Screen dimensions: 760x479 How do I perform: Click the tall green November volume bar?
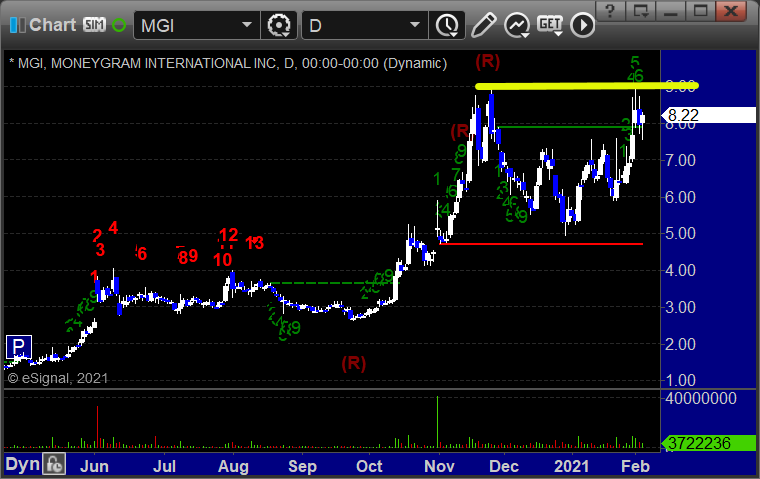438,422
